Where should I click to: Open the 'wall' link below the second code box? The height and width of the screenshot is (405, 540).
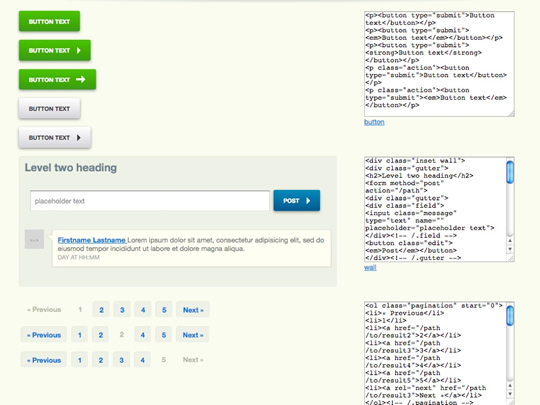click(x=370, y=267)
